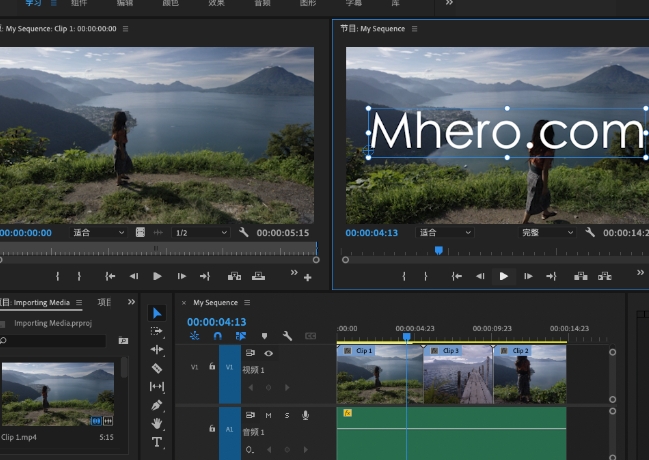Open timeline display settings wrench
649x460 pixels.
287,336
